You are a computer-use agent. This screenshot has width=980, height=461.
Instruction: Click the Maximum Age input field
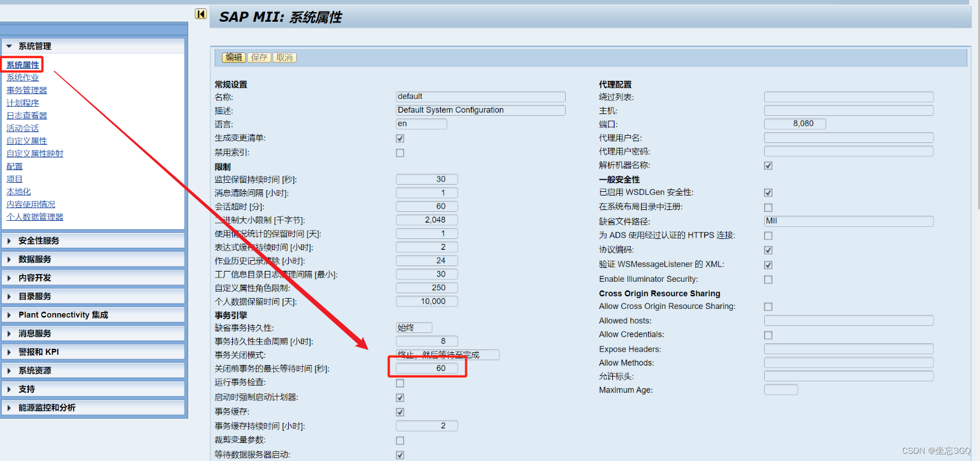(781, 390)
